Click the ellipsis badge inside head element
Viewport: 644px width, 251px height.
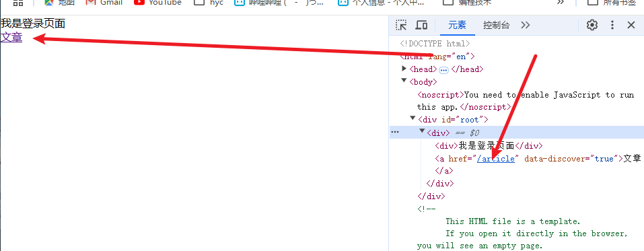(x=443, y=70)
